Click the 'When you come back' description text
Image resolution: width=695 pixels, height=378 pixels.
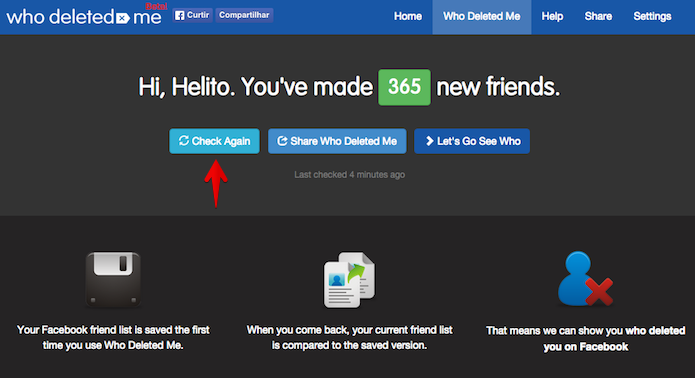[x=350, y=337]
